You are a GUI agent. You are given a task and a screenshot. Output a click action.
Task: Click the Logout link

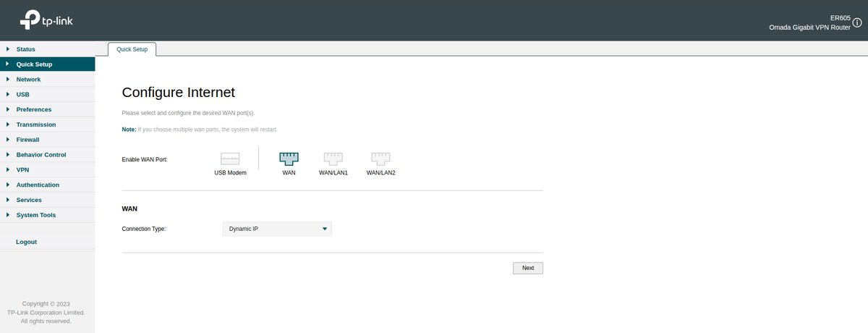pyautogui.click(x=26, y=242)
